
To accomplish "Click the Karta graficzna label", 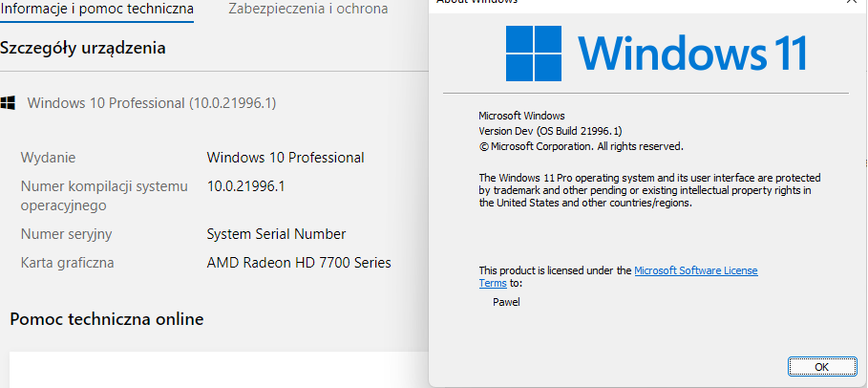I will point(68,263).
